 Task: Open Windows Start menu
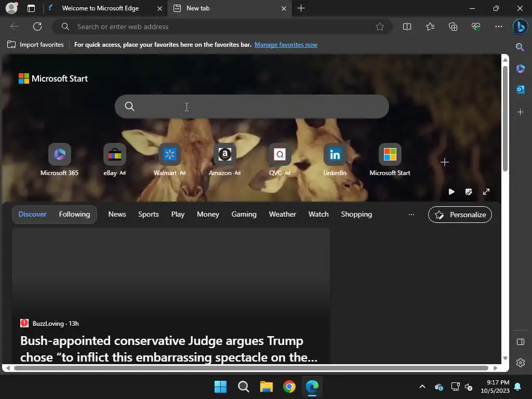click(x=220, y=387)
